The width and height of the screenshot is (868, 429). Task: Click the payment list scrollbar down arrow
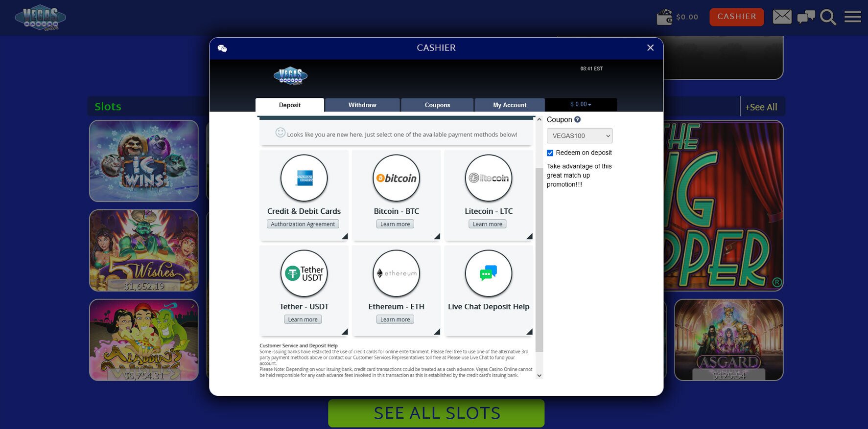point(540,376)
